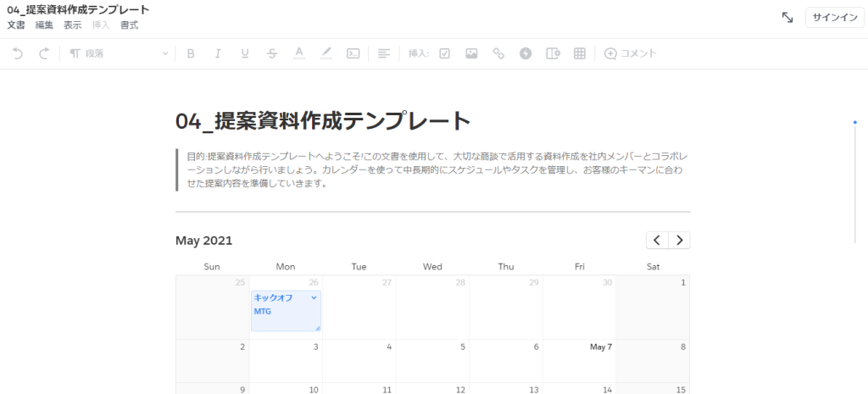Expand the キックオフ MTG event chevron
Screen dimensions: 868x394
(314, 298)
